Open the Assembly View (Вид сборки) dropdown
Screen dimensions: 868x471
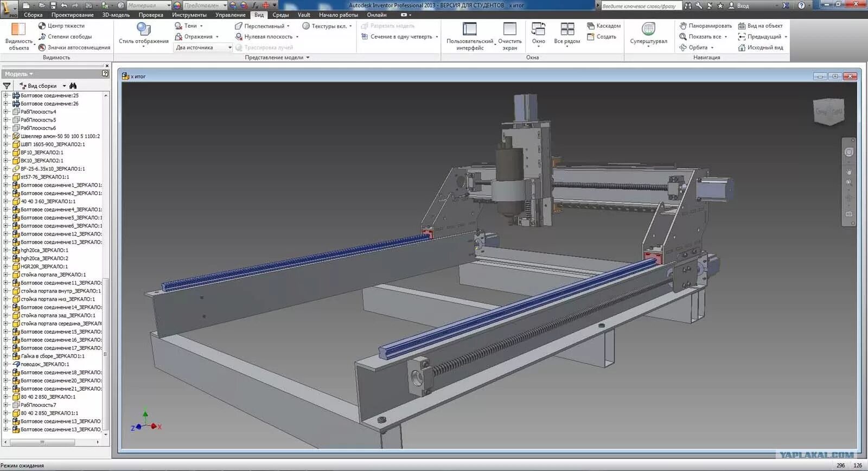(x=42, y=86)
